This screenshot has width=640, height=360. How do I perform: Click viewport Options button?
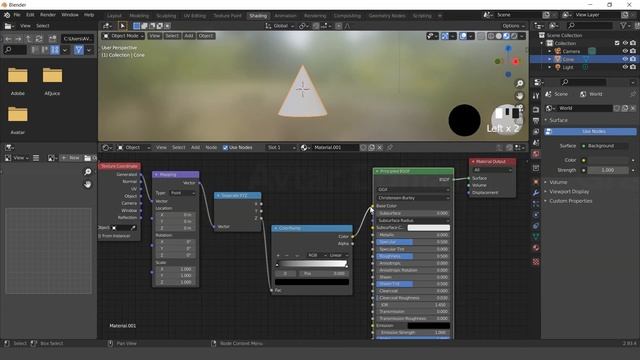point(513,26)
